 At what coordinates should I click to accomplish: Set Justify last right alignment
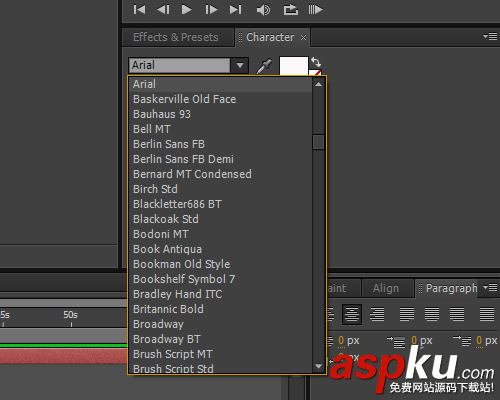coord(457,314)
